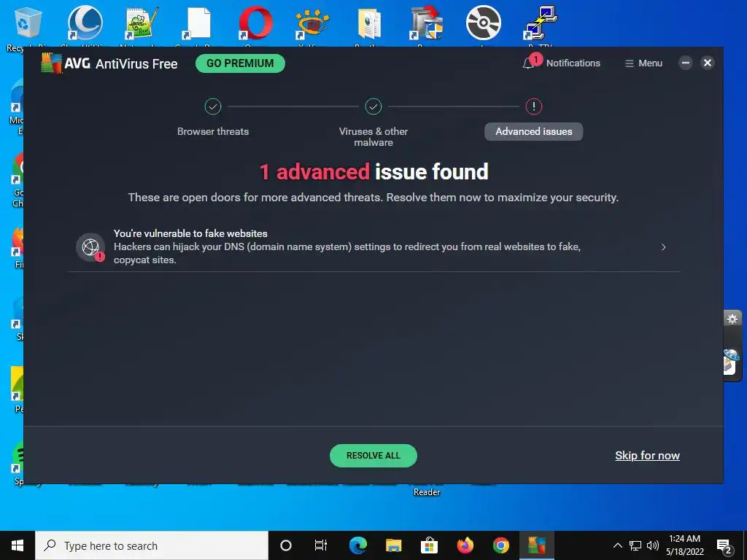Viewport: 747px width, 560px height.
Task: Open the Notifications bell icon
Action: (528, 63)
